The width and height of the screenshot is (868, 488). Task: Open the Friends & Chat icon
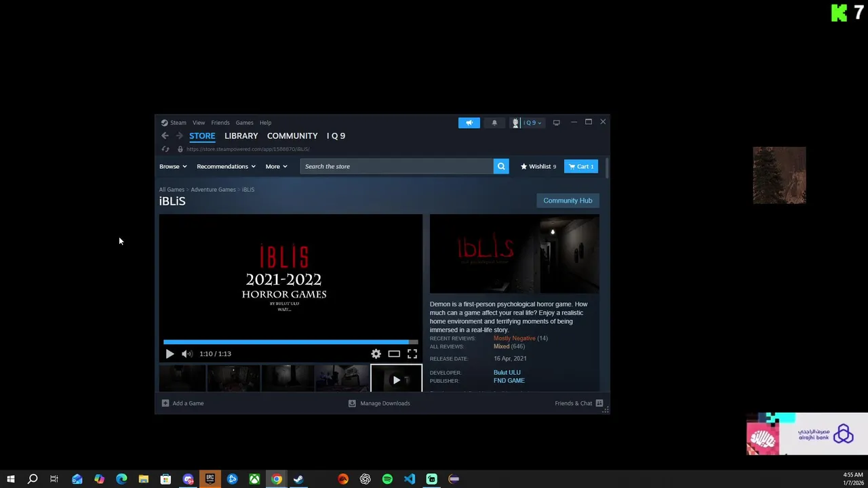[599, 403]
